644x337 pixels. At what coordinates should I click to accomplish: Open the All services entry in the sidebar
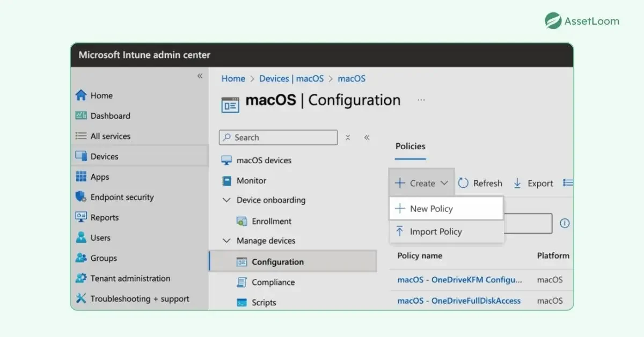tap(111, 136)
